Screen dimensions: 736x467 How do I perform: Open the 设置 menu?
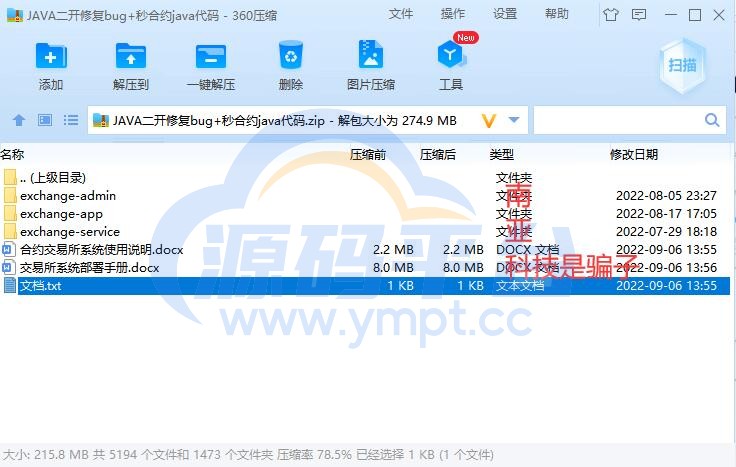click(x=505, y=14)
